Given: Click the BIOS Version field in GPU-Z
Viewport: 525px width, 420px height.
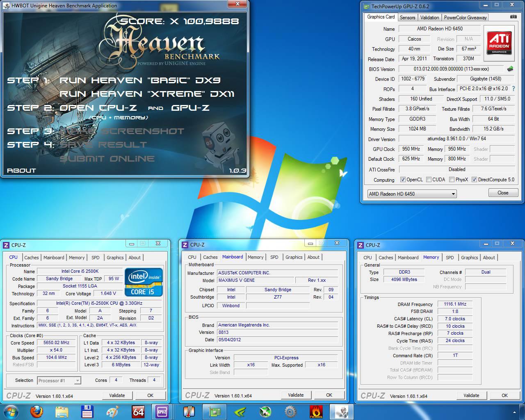Looking at the screenshot, I should [x=451, y=69].
